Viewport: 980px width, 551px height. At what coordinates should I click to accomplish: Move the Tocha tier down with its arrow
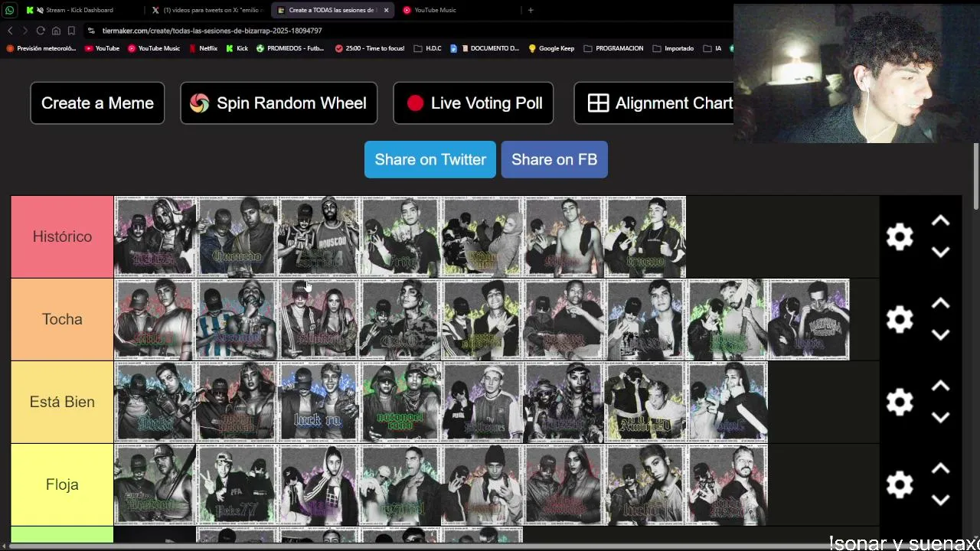(x=940, y=334)
